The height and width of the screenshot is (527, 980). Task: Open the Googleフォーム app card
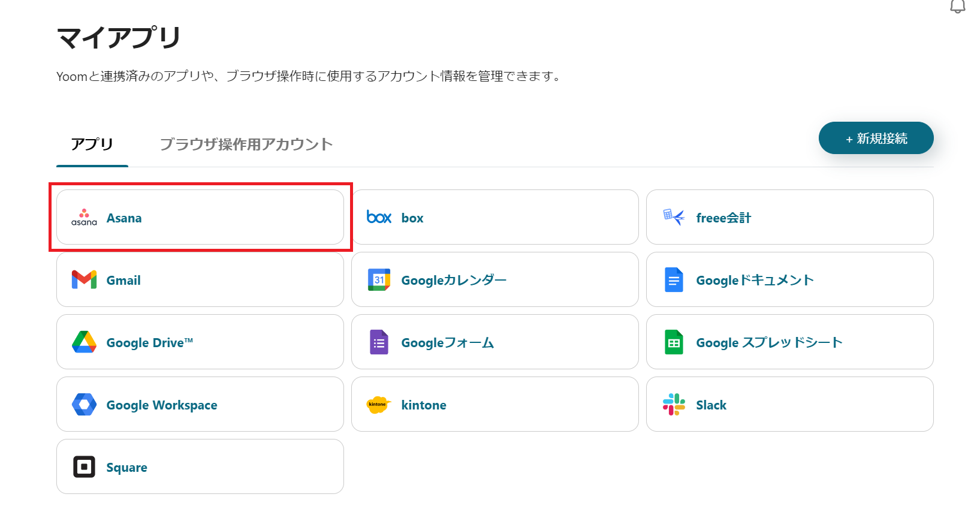495,342
